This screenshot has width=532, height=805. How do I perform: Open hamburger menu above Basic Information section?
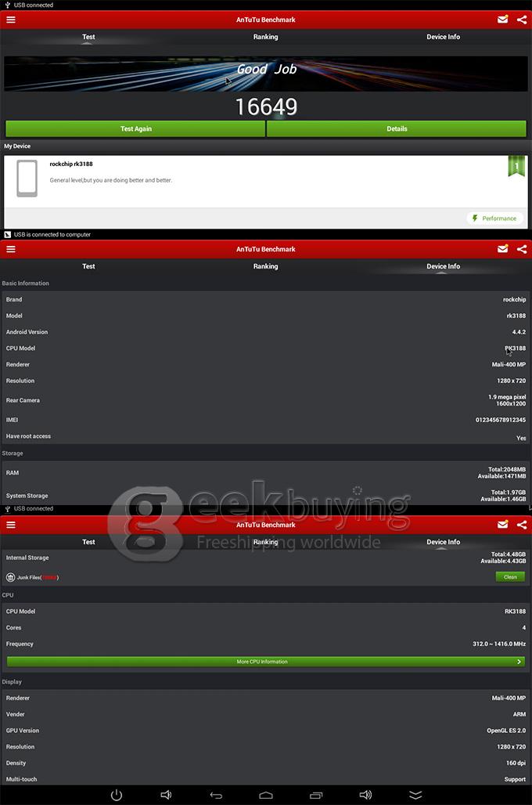coord(11,249)
